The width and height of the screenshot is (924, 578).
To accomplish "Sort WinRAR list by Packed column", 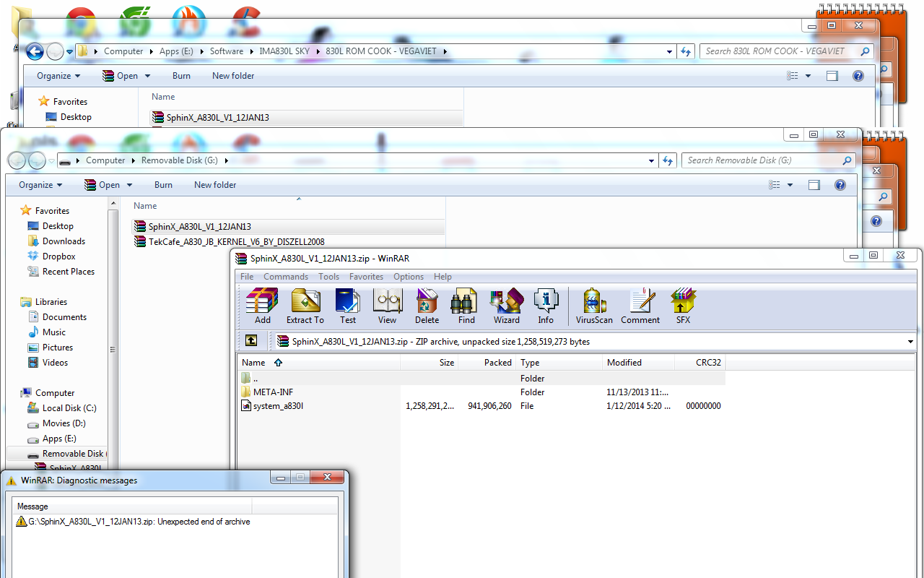I will pyautogui.click(x=487, y=363).
